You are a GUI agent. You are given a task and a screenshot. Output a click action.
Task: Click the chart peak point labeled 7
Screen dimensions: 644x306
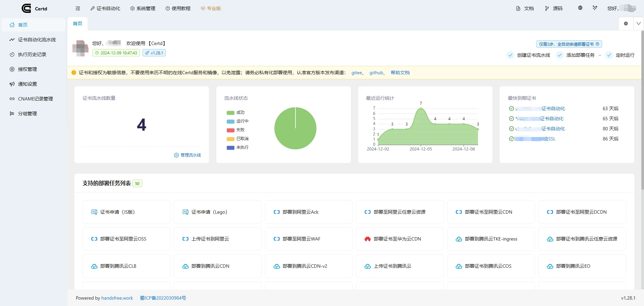[421, 108]
